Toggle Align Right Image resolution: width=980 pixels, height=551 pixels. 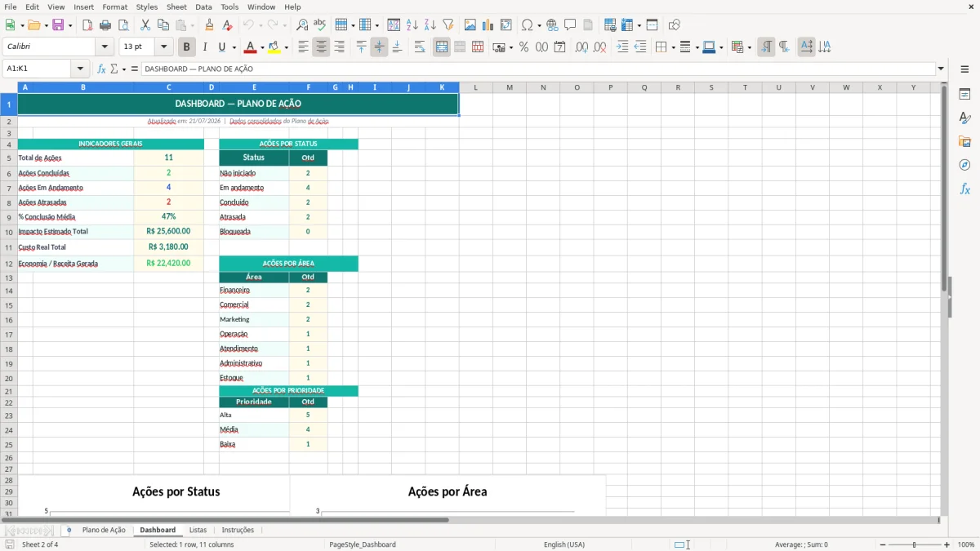coord(339,47)
